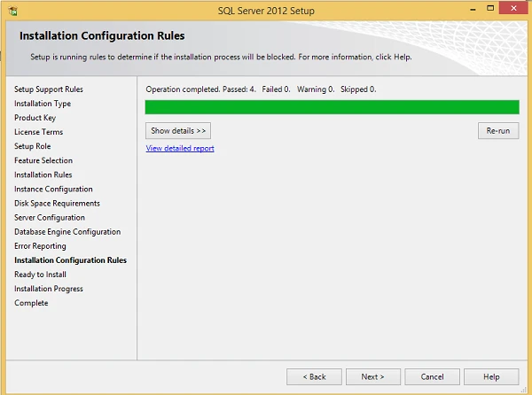Re-run the configuration rules
Screen dimensions: 532x395
tap(498, 131)
